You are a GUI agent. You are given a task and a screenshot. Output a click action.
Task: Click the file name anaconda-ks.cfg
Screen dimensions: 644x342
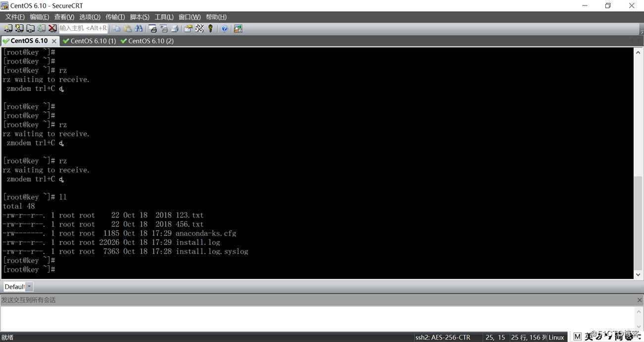pos(206,233)
